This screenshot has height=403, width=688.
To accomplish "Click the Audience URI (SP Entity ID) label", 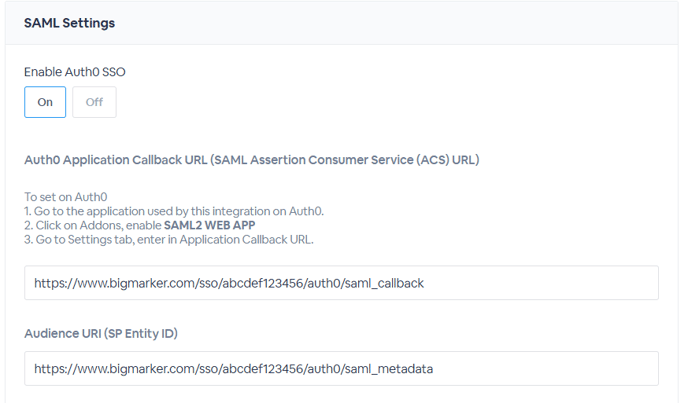I will click(x=101, y=334).
